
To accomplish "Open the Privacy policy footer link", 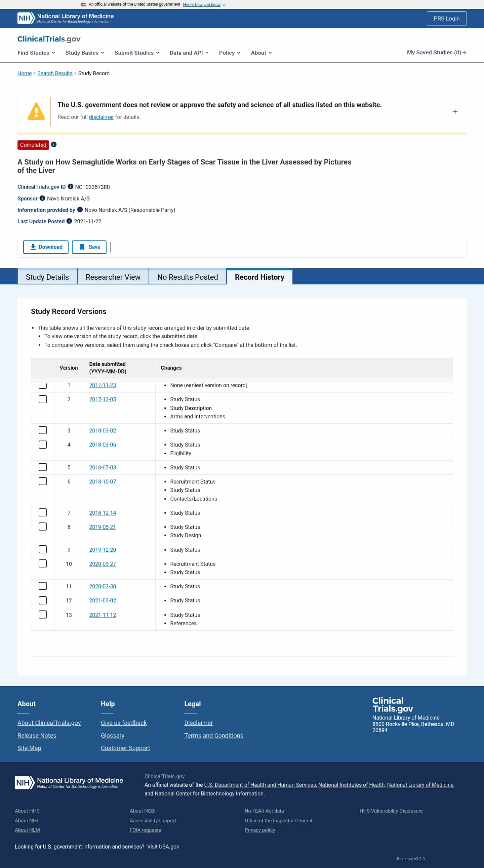I will click(x=260, y=830).
